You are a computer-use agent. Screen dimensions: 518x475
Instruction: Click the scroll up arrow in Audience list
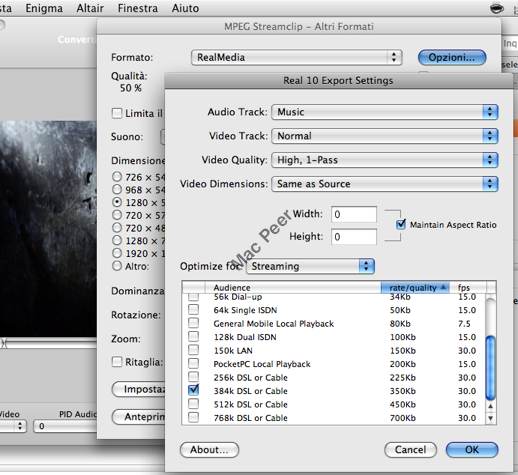(490, 406)
